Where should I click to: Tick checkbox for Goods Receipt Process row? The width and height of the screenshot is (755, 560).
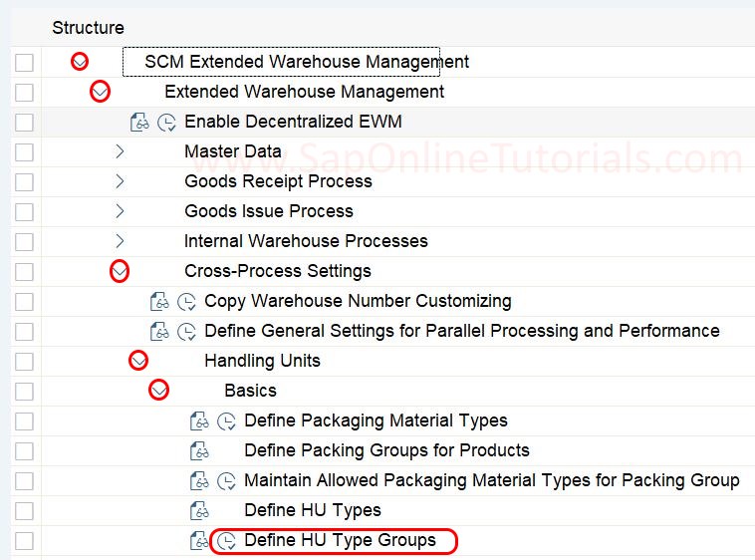pos(24,182)
